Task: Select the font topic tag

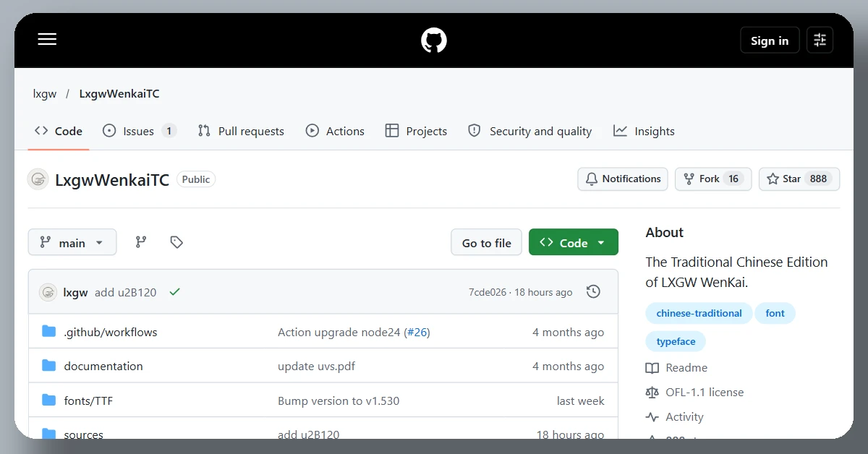Action: 775,313
